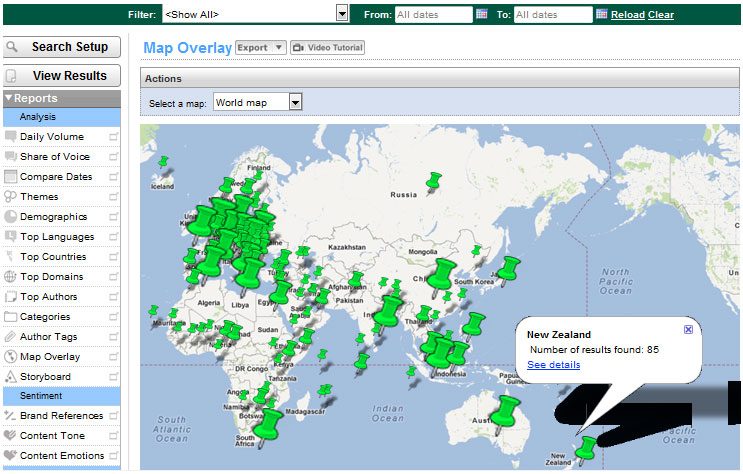Open the From date calendar icon
Viewport: 743px width, 474px height.
coord(482,14)
